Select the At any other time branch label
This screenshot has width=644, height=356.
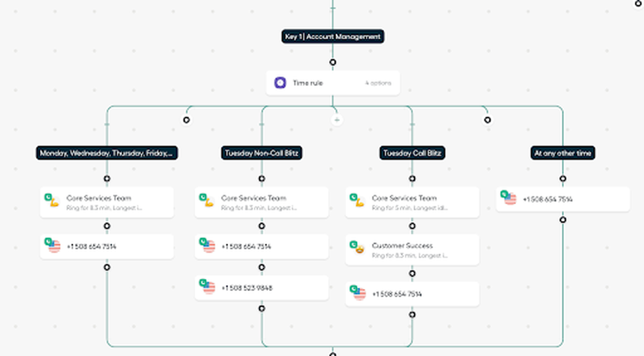563,153
